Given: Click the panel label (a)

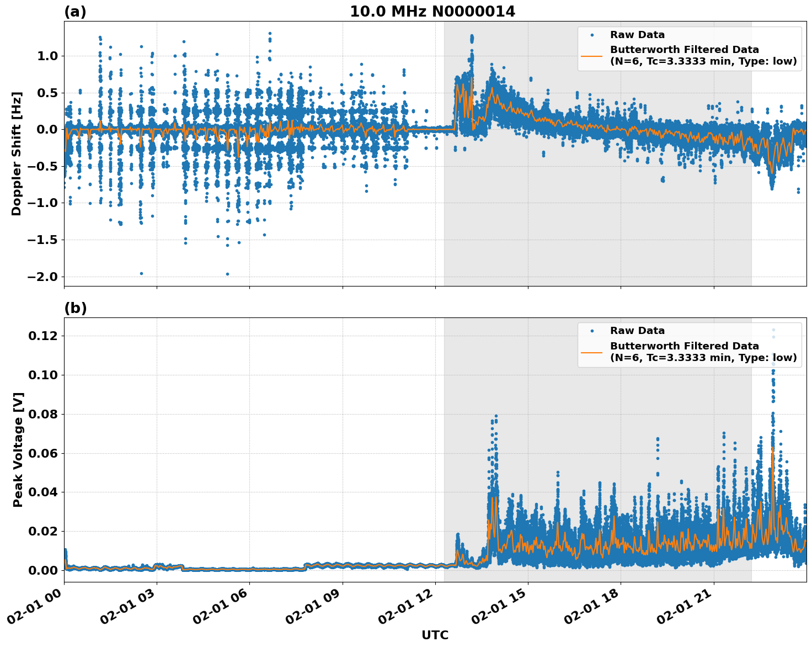Looking at the screenshot, I should [x=75, y=10].
